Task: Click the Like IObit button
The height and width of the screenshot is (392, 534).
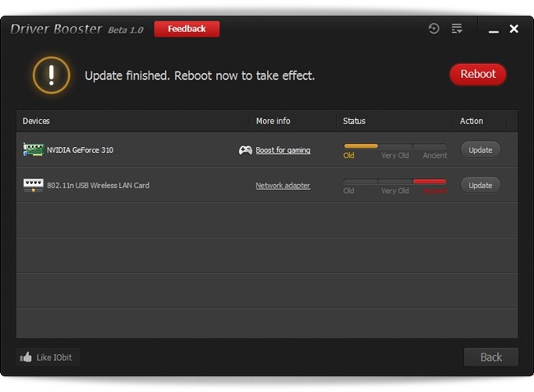Action: point(48,357)
